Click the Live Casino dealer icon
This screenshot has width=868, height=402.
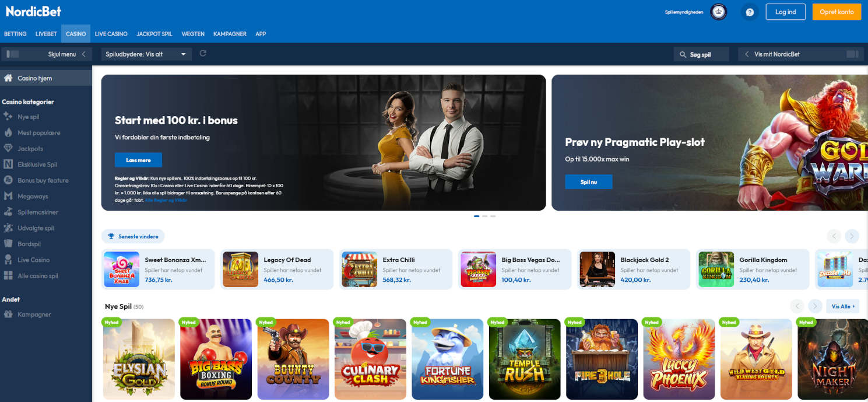click(x=8, y=260)
